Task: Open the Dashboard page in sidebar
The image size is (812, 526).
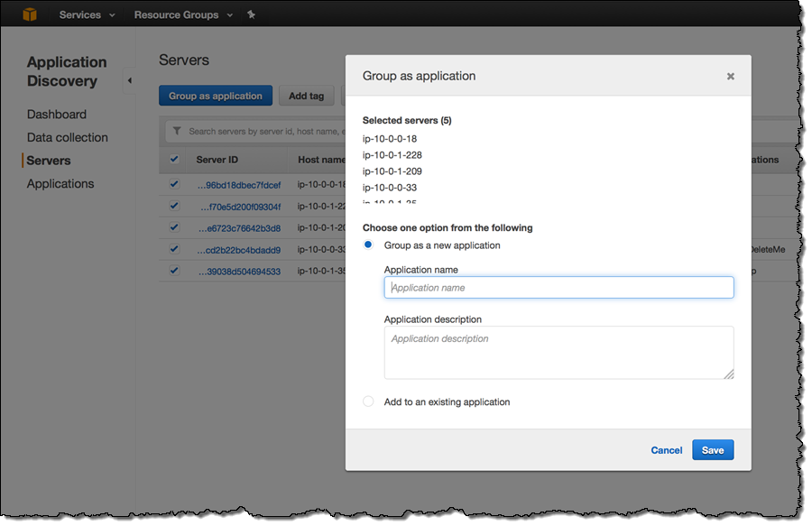Action: pos(57,115)
